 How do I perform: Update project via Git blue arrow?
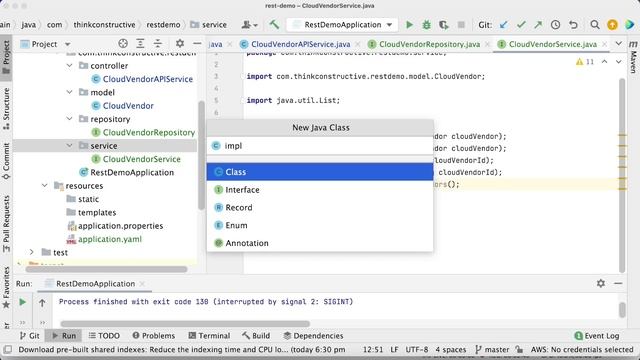coord(504,25)
